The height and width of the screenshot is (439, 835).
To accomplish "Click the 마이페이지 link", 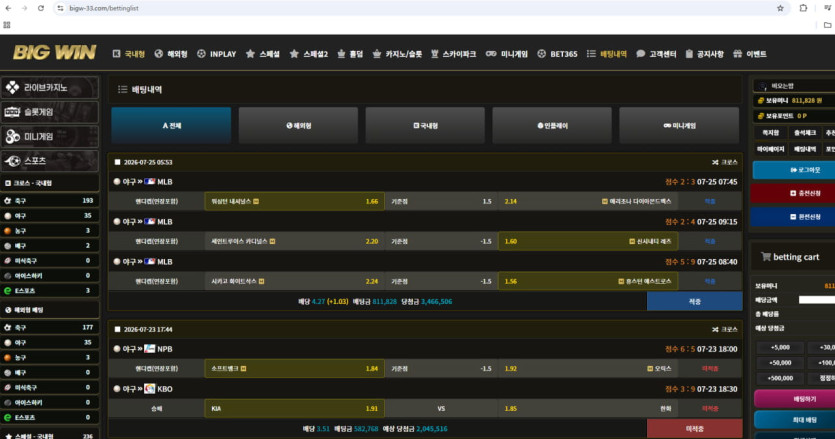I will point(770,149).
